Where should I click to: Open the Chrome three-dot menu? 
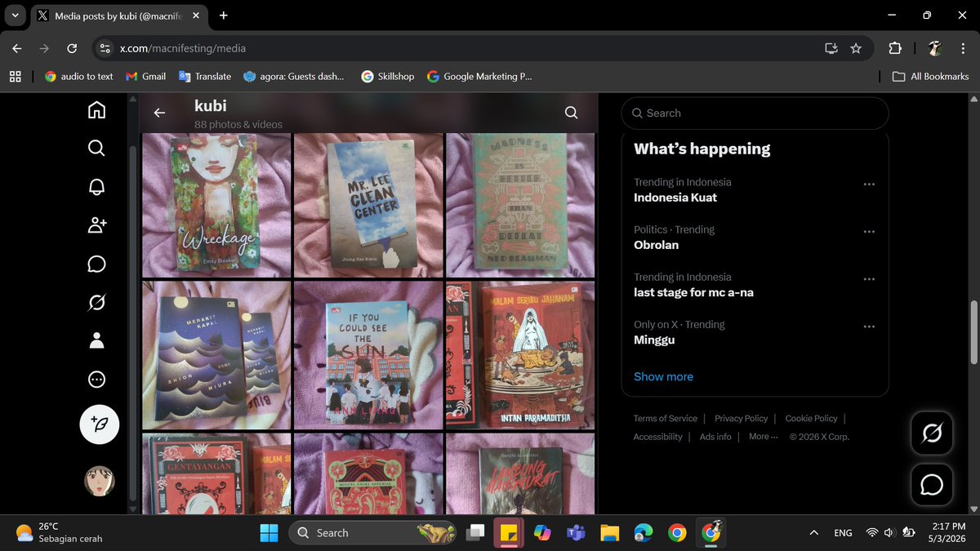tap(962, 48)
